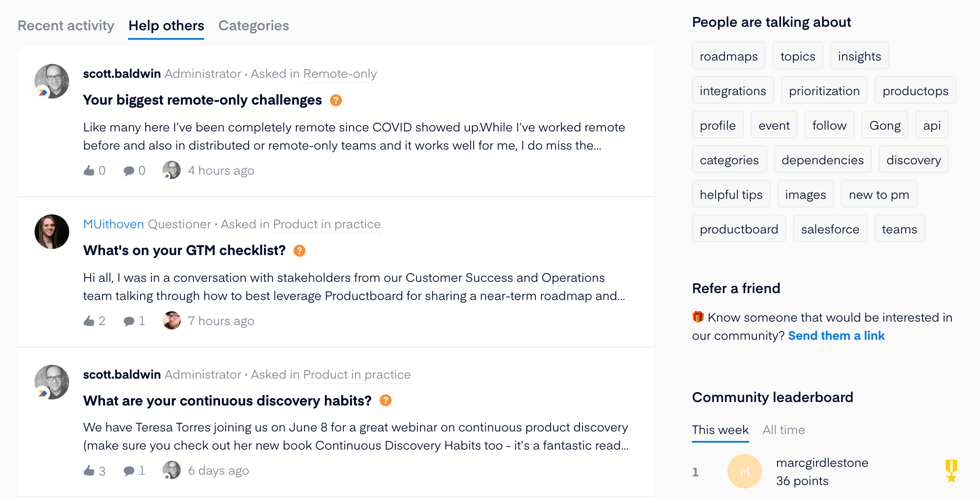Viewport: 980px width, 498px height.
Task: Click gold medal icon next to marcgirdlestone
Action: [951, 471]
